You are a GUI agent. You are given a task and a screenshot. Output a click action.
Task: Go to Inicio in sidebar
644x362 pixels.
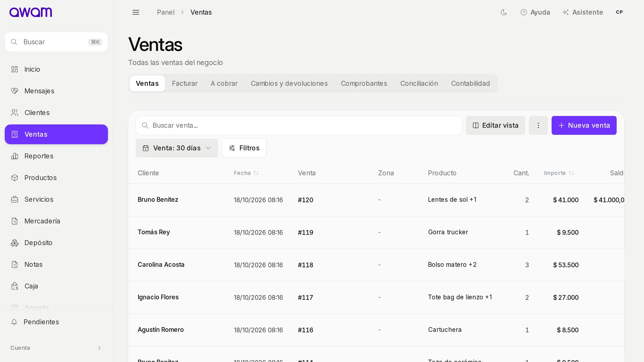point(56,69)
